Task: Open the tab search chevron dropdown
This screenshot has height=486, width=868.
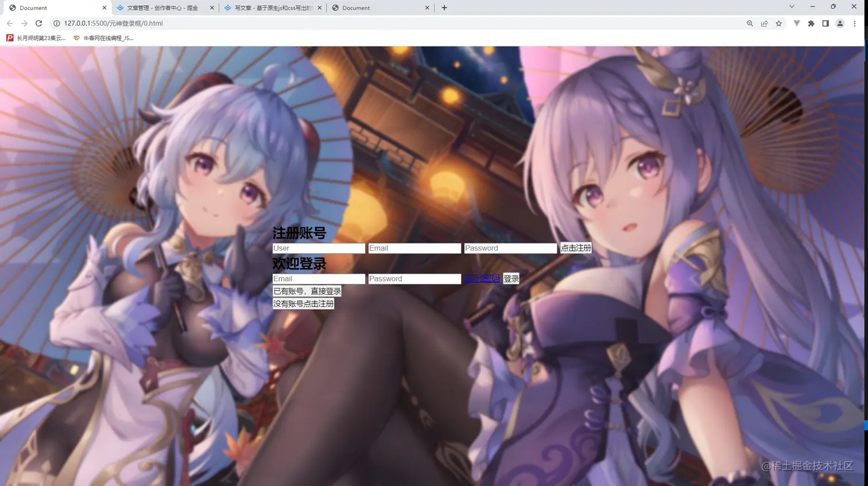Action: pyautogui.click(x=792, y=7)
